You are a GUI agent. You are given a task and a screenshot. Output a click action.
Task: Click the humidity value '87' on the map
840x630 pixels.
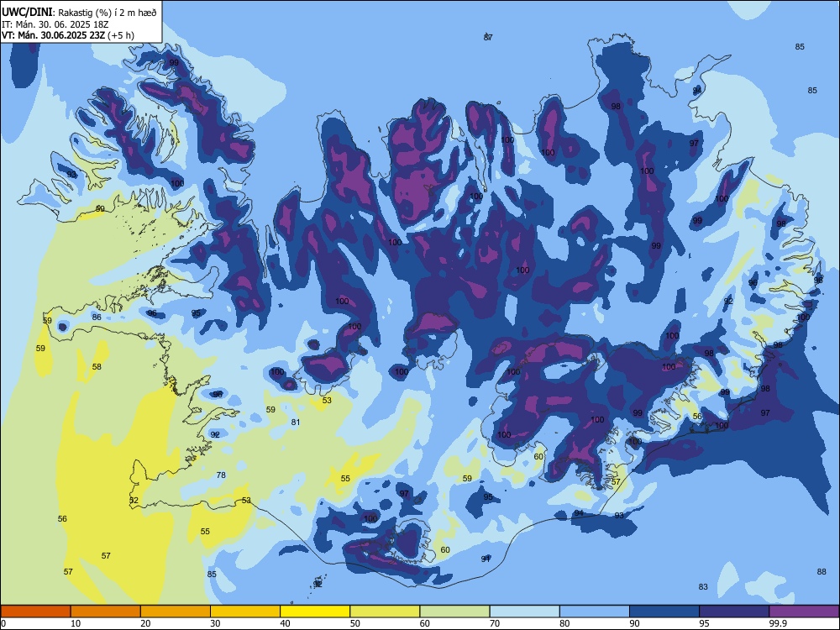click(488, 37)
